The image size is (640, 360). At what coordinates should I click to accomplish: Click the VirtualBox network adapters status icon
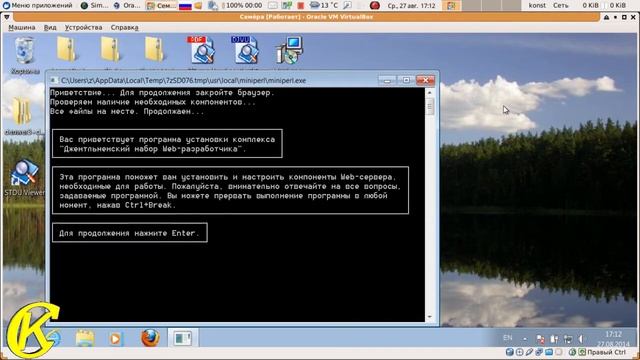click(539, 352)
